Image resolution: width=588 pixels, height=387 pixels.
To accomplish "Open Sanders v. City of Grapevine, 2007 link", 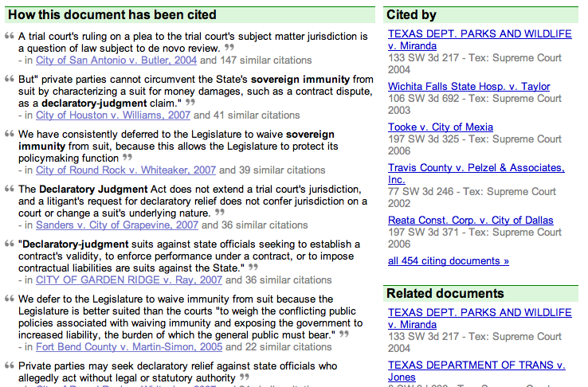I will pos(117,225).
